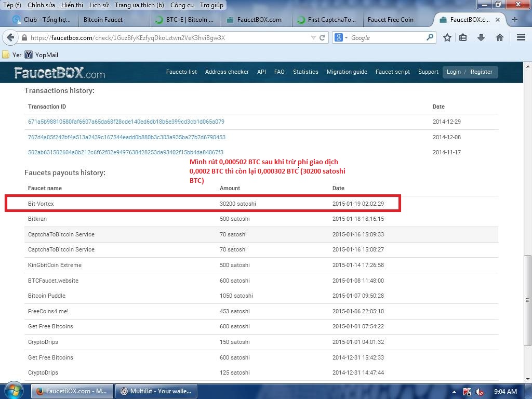Image resolution: width=532 pixels, height=399 pixels.
Task: Click the browser Back arrow button
Action: coord(10,37)
